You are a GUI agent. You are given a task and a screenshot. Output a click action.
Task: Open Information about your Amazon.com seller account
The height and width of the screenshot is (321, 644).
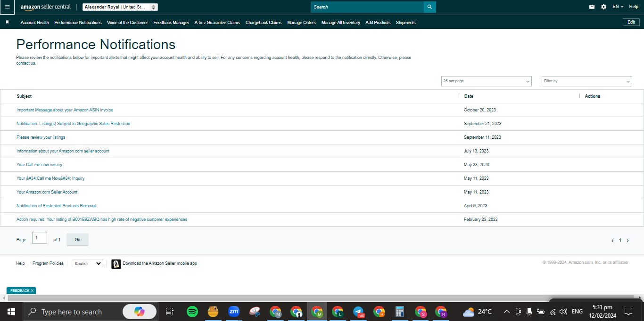63,151
